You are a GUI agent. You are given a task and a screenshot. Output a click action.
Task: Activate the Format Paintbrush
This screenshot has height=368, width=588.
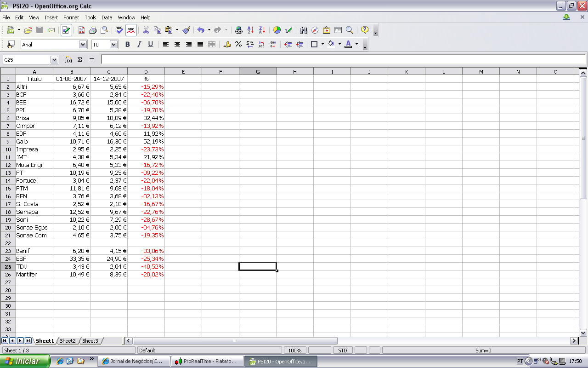click(x=186, y=30)
